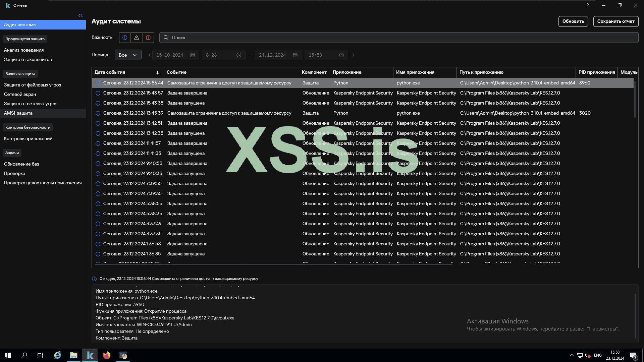This screenshot has height=362, width=644.
Task: Click the clock icon beside 8:26
Action: coord(239,55)
